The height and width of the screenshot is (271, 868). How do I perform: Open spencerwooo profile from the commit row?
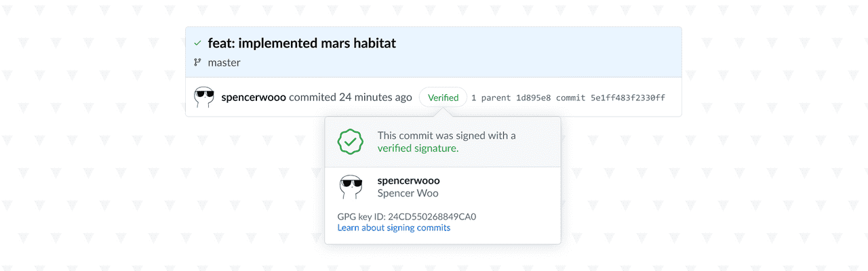pyautogui.click(x=254, y=98)
